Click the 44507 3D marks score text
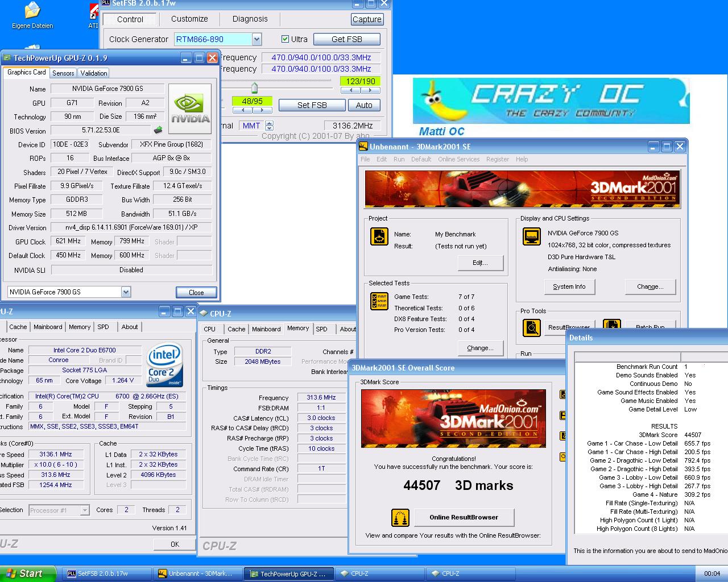Screen dimensions: 728x582 [x=458, y=485]
